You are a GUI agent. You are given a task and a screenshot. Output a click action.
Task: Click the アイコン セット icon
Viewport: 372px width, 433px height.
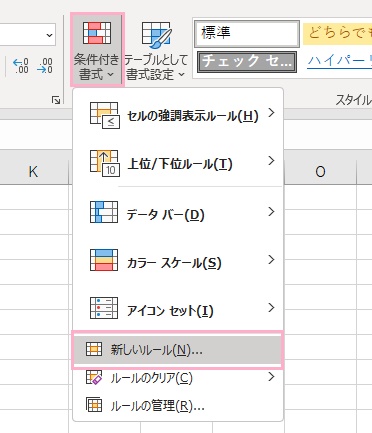click(104, 308)
